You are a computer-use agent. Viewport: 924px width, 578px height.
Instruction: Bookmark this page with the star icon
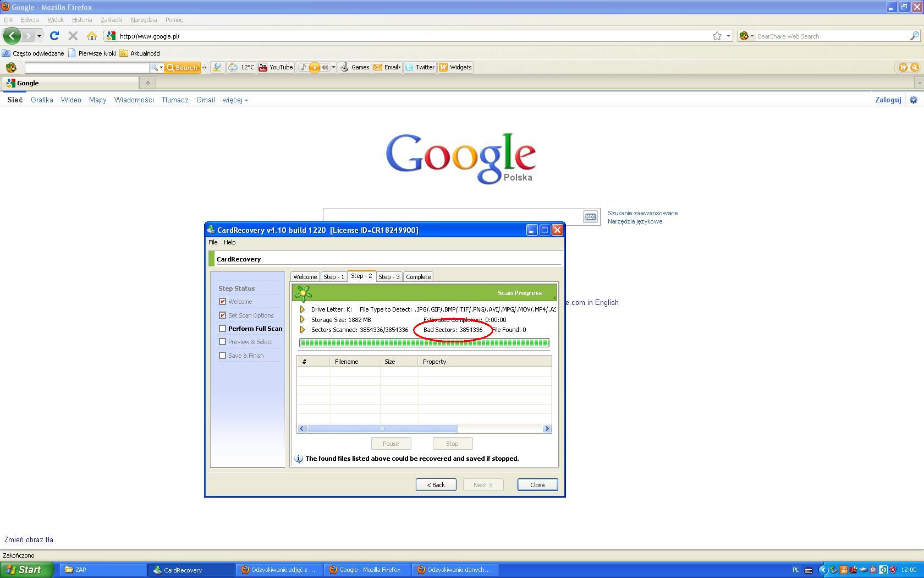(x=717, y=36)
